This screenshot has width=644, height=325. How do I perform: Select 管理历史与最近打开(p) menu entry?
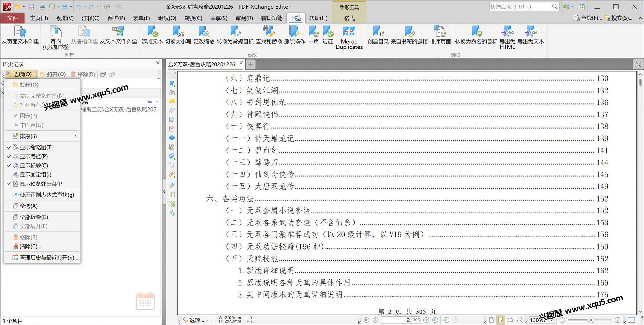[x=48, y=257]
